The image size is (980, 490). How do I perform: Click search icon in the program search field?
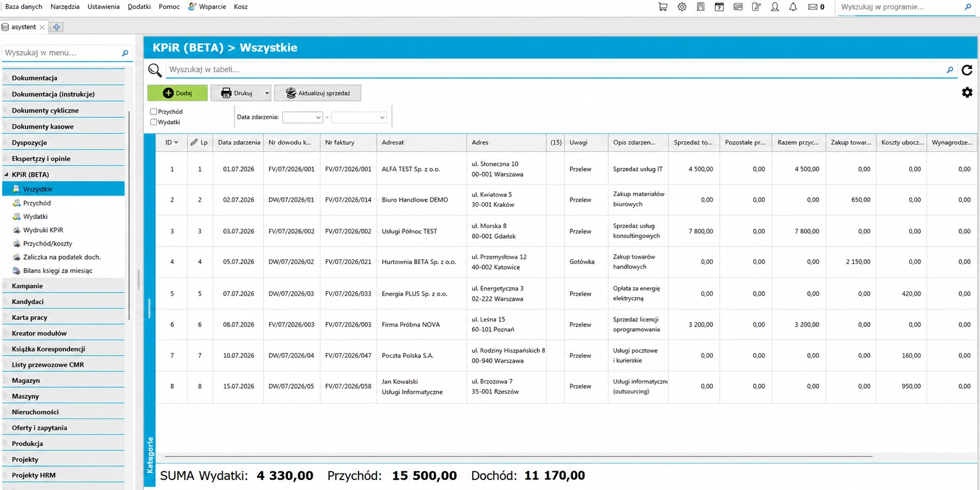[x=968, y=7]
